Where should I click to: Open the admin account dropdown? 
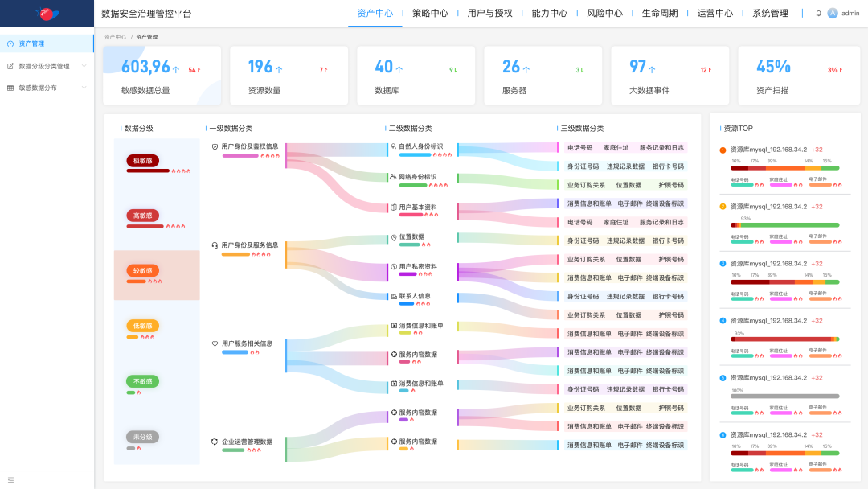click(842, 13)
